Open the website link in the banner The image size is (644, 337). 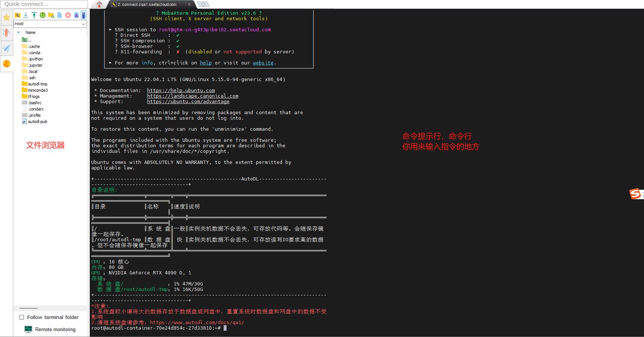pos(263,63)
